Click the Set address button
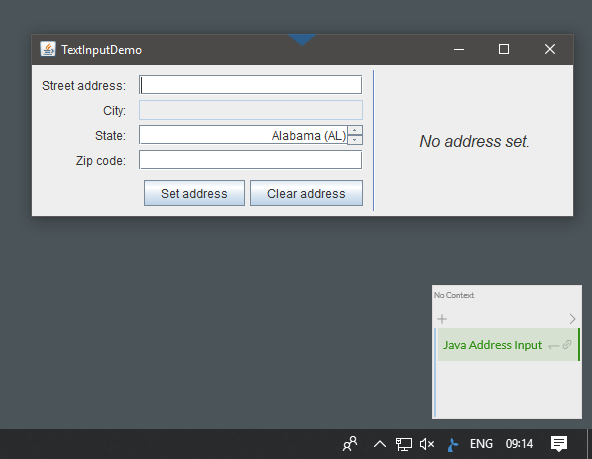 [x=194, y=193]
